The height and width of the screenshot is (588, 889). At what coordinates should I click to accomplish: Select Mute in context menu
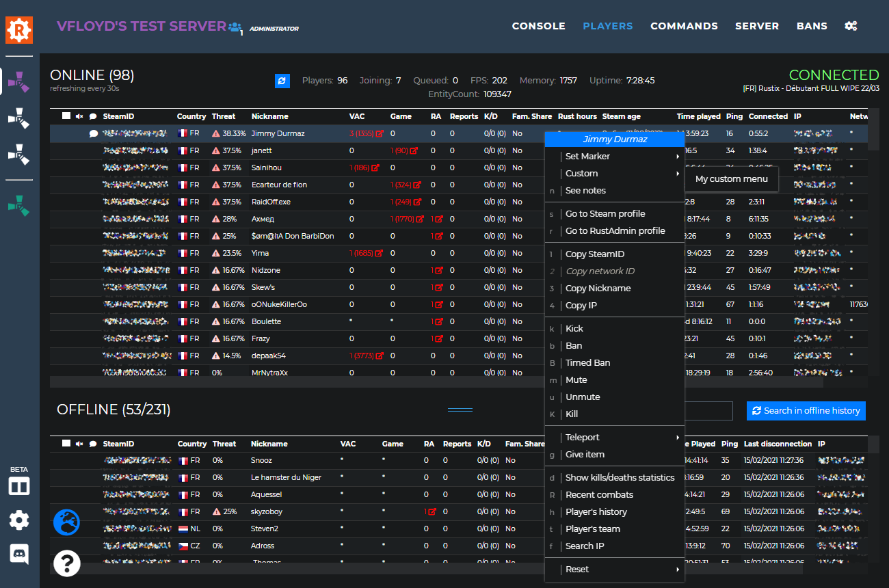point(615,380)
